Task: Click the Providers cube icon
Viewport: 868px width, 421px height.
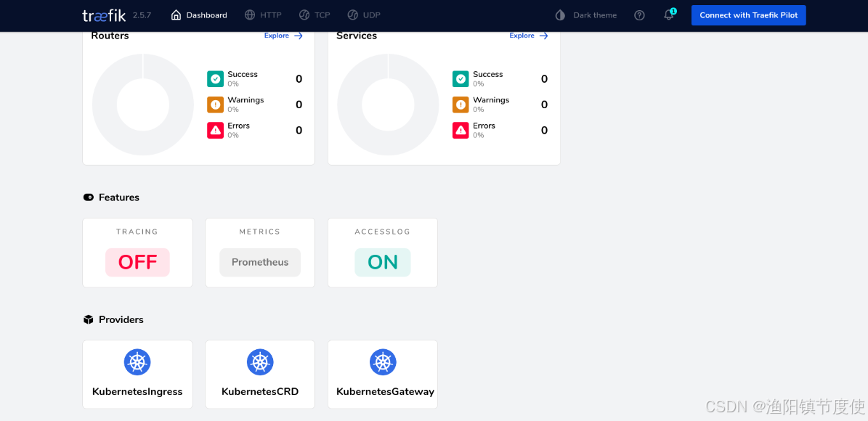Action: (88, 320)
